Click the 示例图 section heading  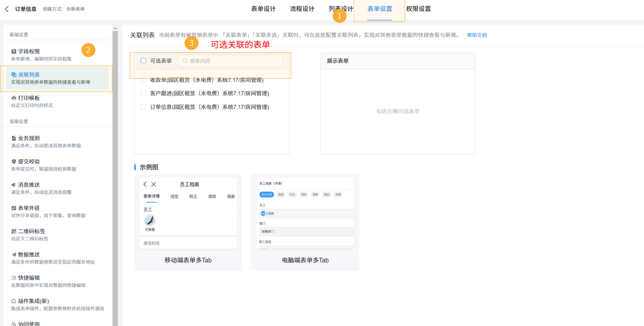click(x=149, y=167)
